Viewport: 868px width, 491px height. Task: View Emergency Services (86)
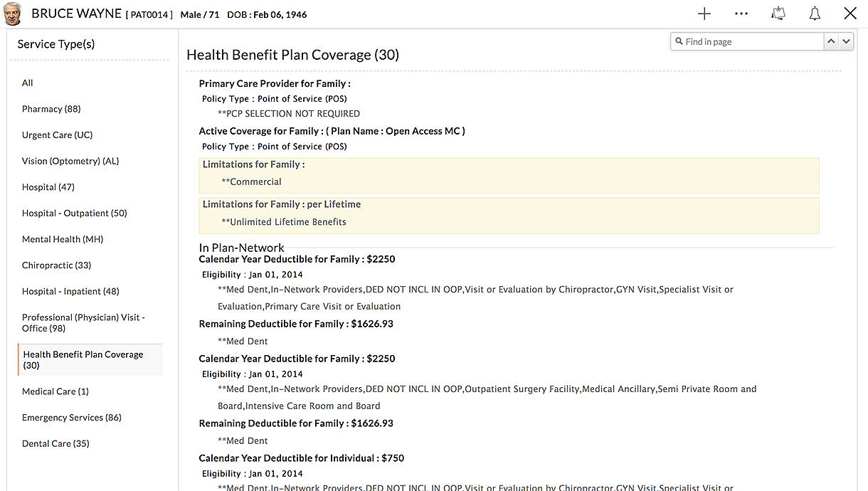pos(70,417)
